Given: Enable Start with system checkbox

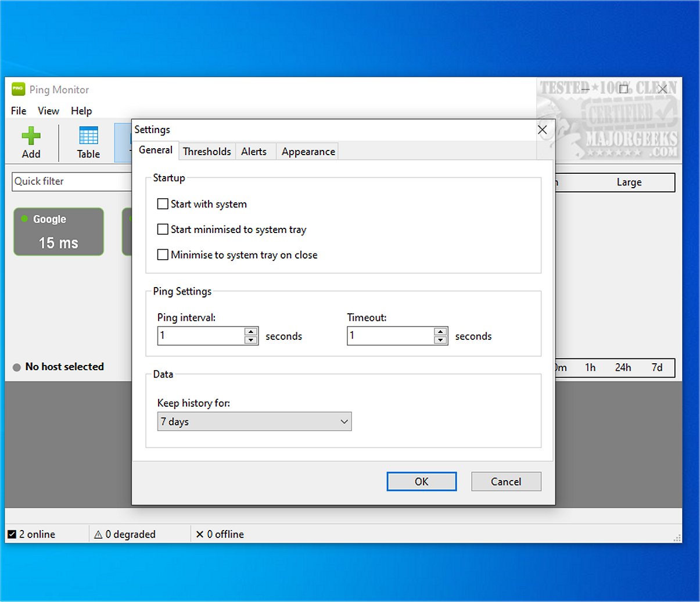Looking at the screenshot, I should coord(163,204).
